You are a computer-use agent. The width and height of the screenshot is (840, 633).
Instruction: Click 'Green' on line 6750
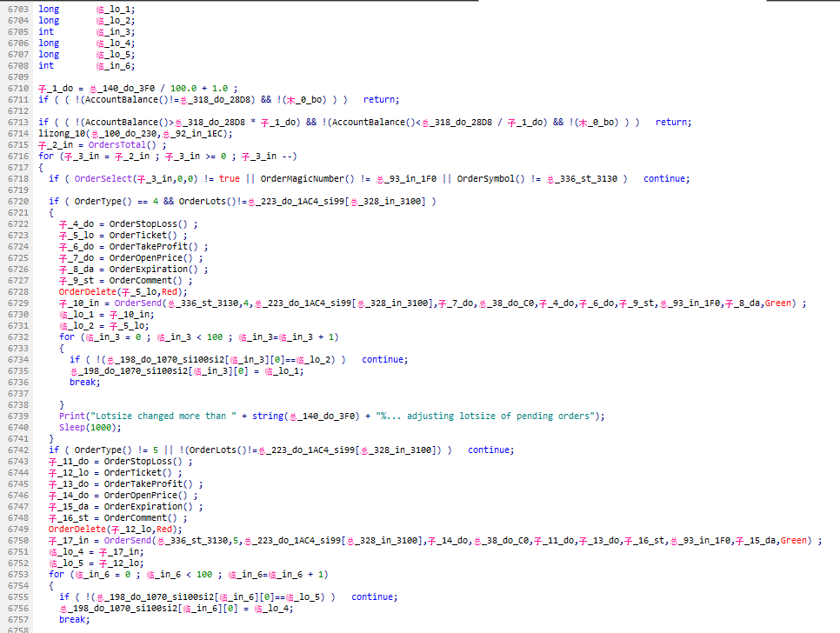pyautogui.click(x=793, y=540)
